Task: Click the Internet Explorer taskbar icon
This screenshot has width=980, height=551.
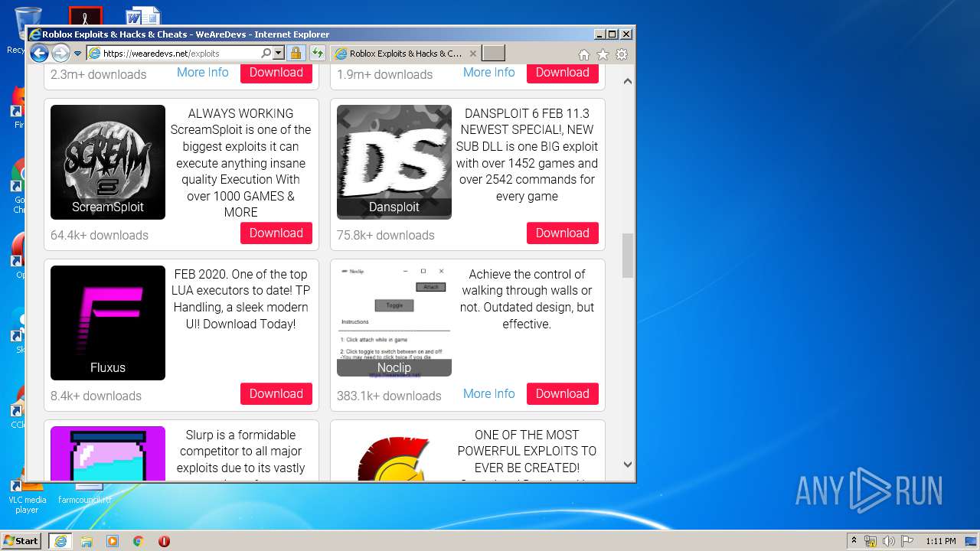Action: coord(60,541)
